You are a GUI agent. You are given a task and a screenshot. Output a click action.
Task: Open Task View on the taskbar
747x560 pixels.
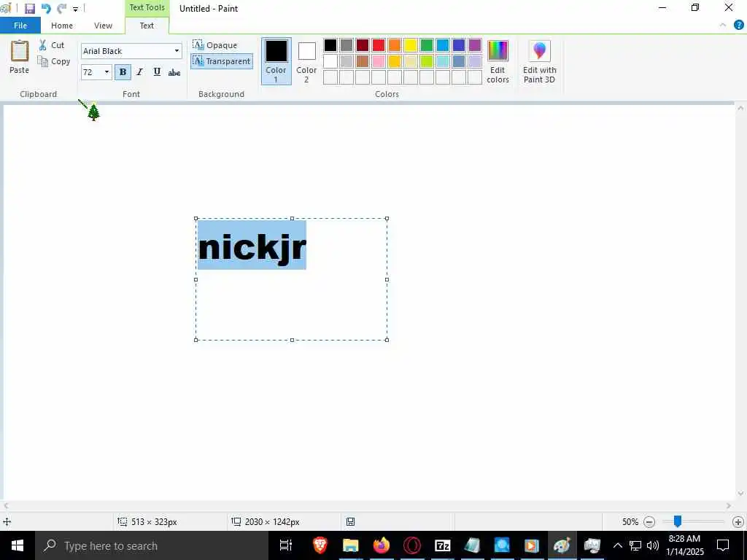(286, 545)
